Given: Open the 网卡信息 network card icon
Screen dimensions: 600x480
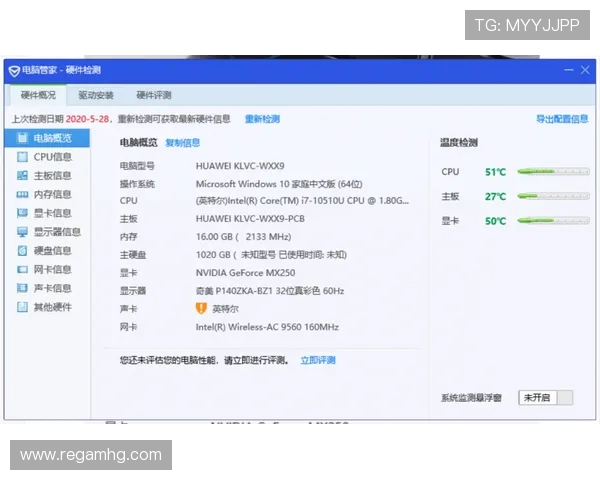Looking at the screenshot, I should tap(23, 269).
